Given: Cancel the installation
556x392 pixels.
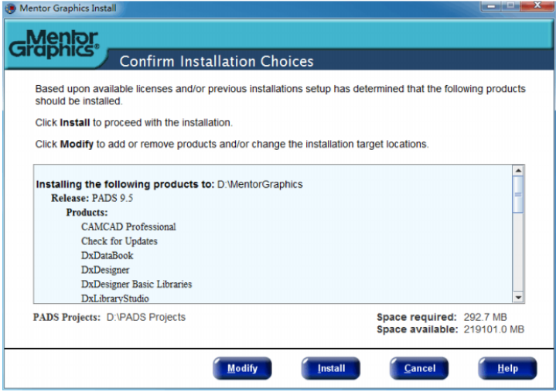Looking at the screenshot, I should click(419, 368).
